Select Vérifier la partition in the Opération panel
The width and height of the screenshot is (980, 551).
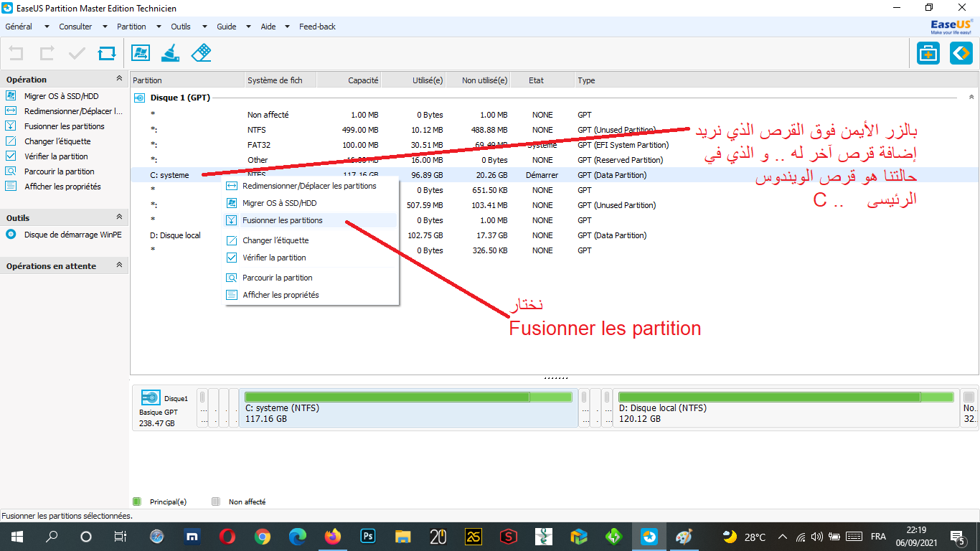[x=47, y=156]
